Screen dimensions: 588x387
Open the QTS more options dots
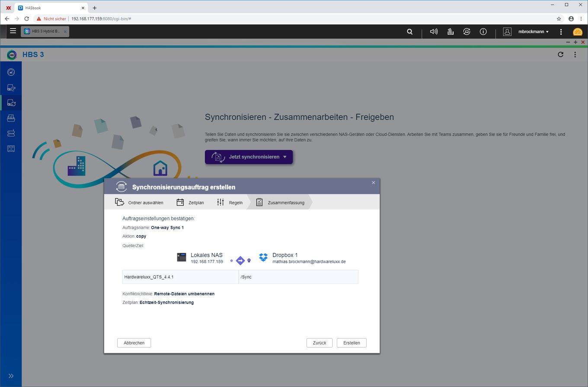point(561,32)
